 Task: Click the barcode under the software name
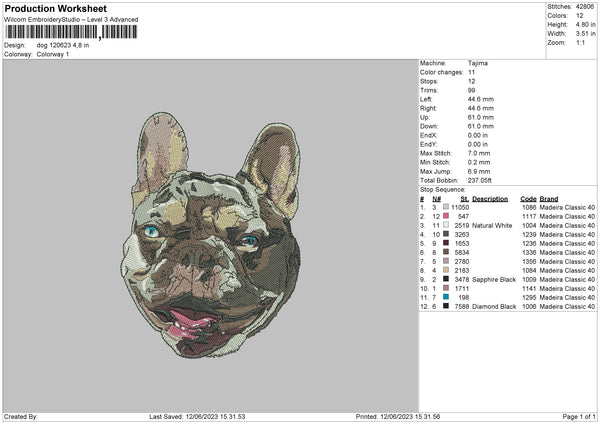click(70, 32)
